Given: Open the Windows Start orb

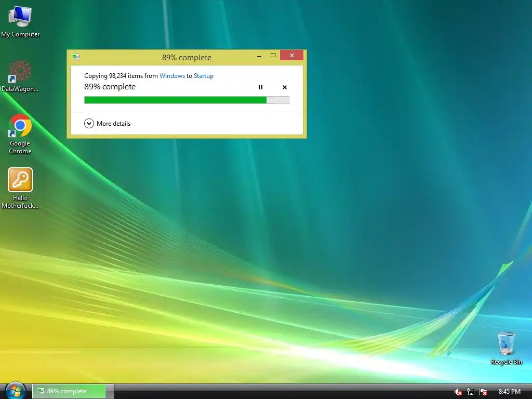Looking at the screenshot, I should pyautogui.click(x=15, y=391).
